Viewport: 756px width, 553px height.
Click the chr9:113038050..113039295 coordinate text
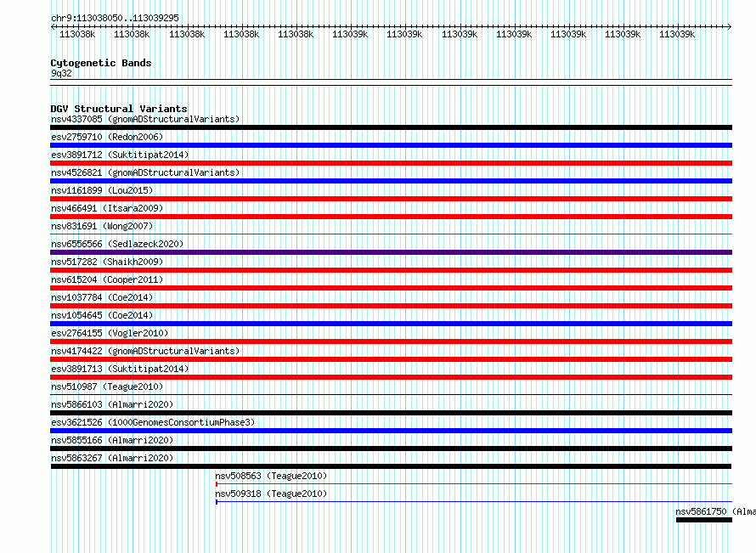pos(115,18)
